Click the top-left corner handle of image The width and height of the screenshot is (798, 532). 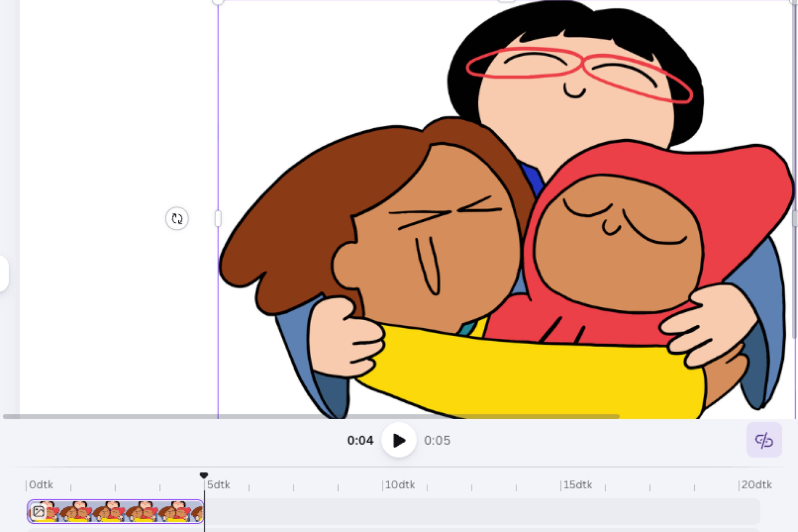point(218,1)
